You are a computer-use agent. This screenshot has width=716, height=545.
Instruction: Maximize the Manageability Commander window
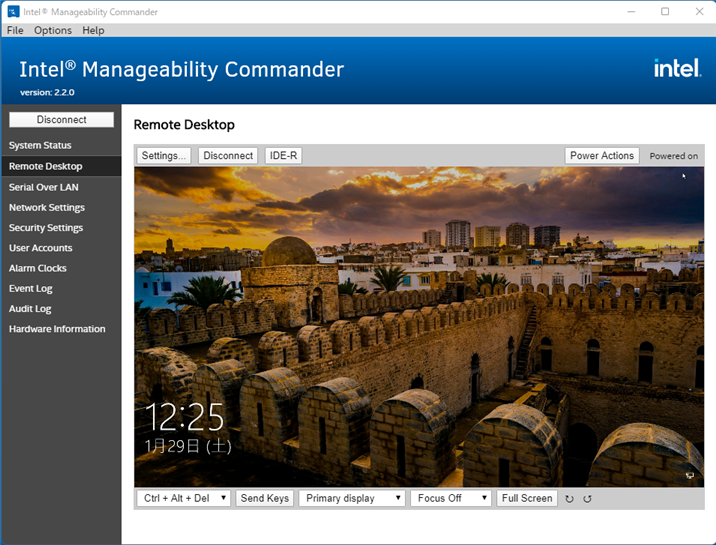(665, 11)
